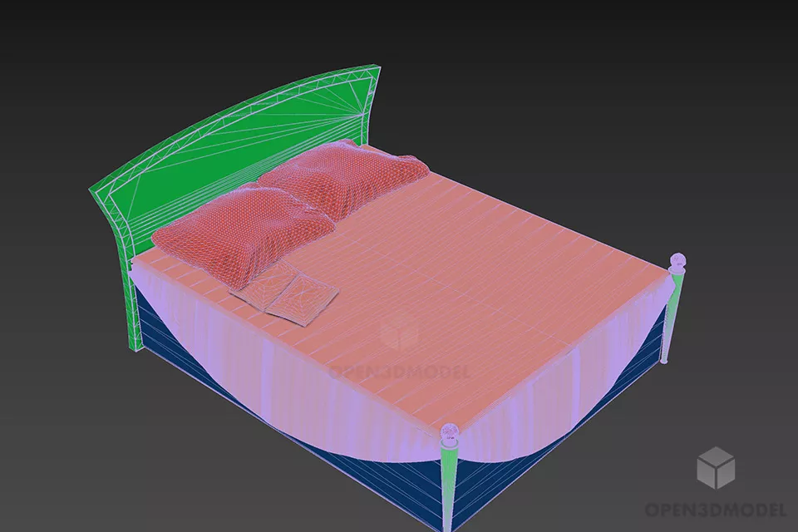Select the front green bed post leg
Image resolution: width=798 pixels, height=532 pixels.
[449, 489]
